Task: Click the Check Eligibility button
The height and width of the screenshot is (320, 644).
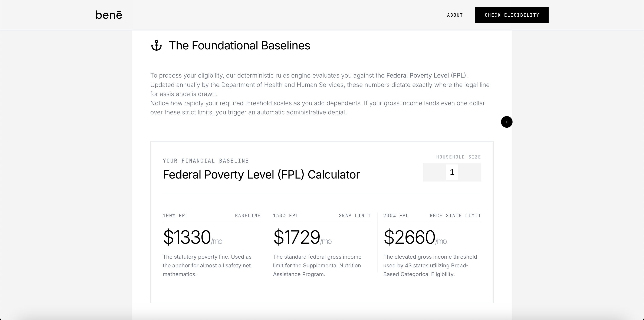Action: coord(512,15)
